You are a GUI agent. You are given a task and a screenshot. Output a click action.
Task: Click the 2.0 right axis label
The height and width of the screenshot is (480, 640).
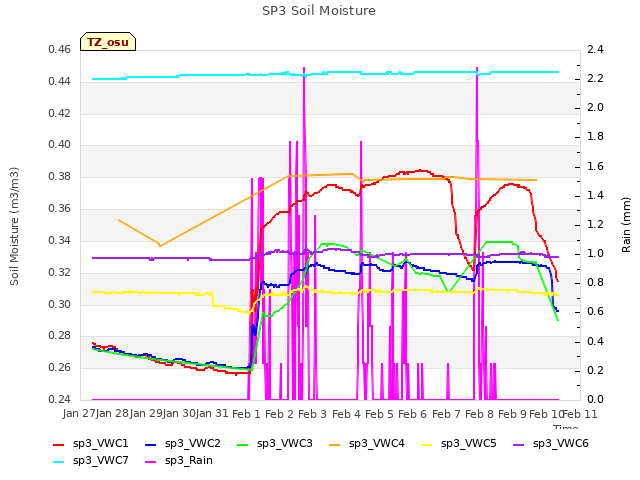[x=595, y=107]
